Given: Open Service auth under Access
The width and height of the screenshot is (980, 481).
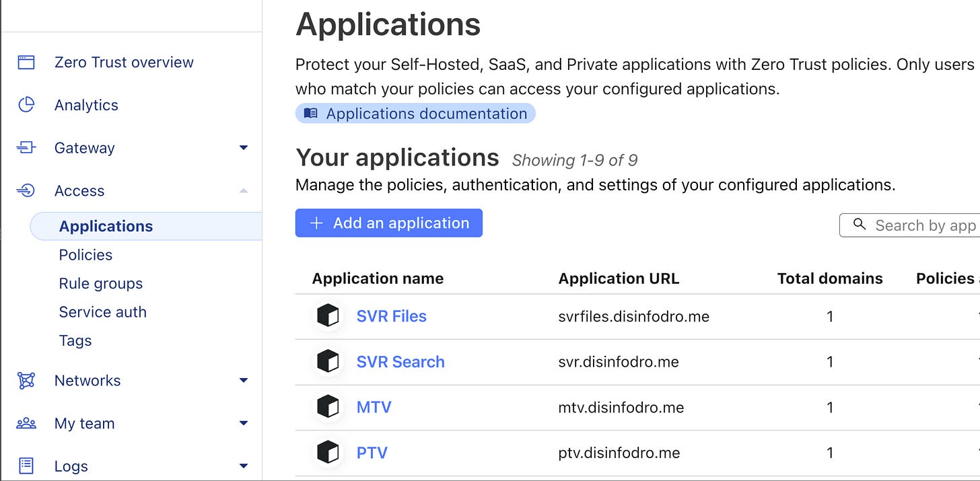Looking at the screenshot, I should [103, 312].
